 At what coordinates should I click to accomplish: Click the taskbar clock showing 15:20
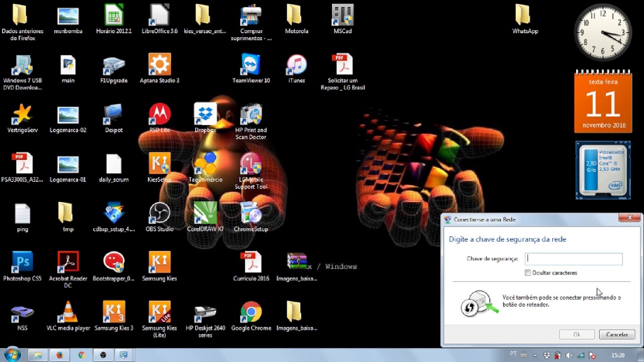(x=617, y=355)
